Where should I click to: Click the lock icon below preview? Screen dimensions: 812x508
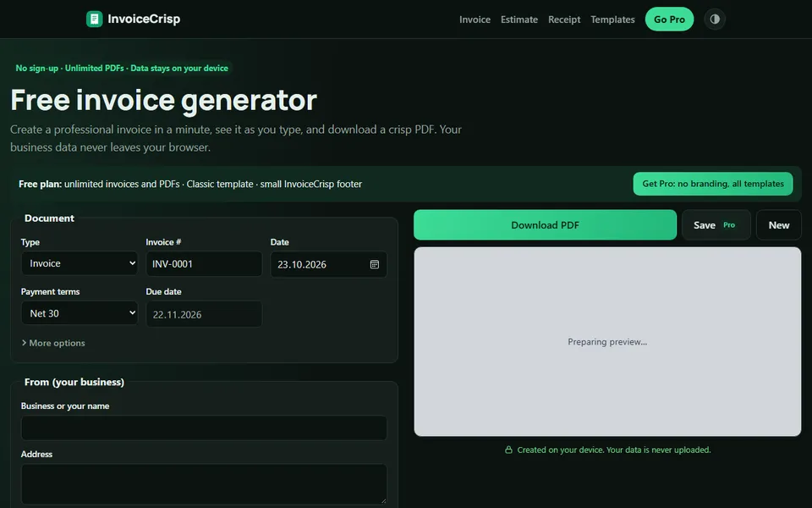point(508,450)
